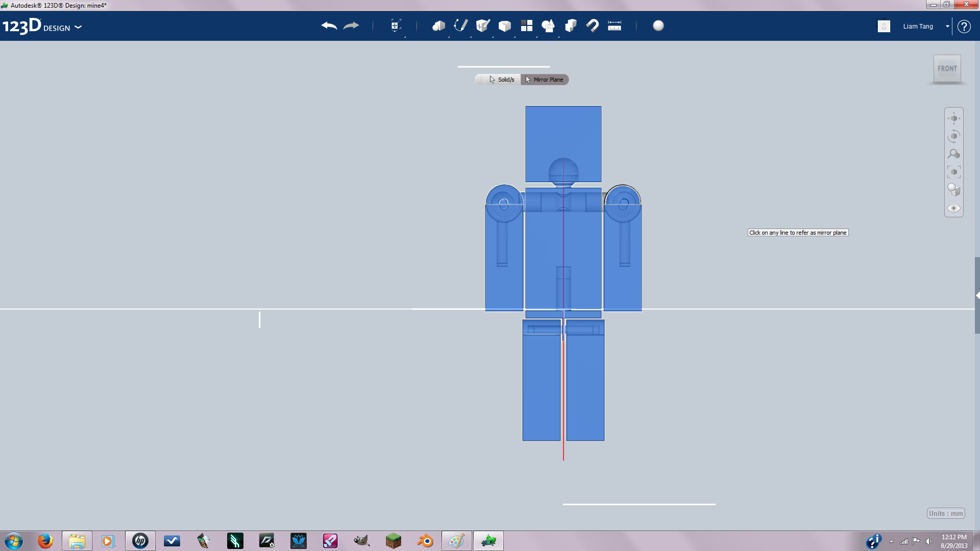Click the FRONT face of view cube
The height and width of the screenshot is (551, 980).
tap(947, 69)
